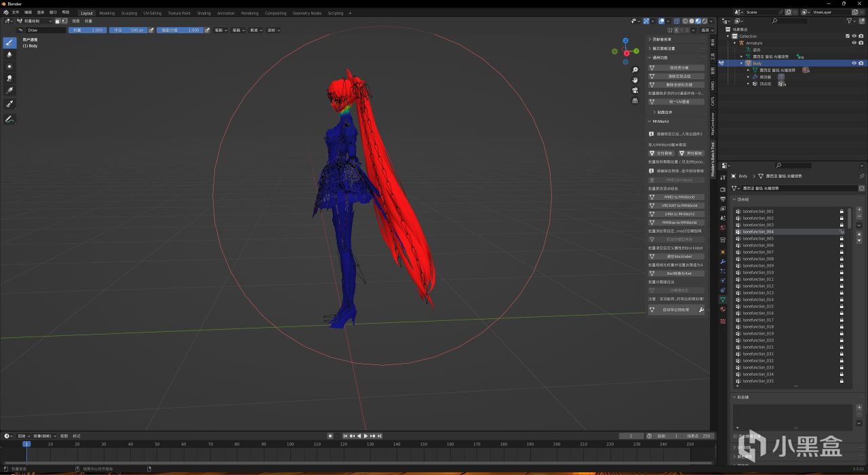The width and height of the screenshot is (868, 475).
Task: Click the VRCHAT to MHWorld button
Action: pyautogui.click(x=679, y=206)
